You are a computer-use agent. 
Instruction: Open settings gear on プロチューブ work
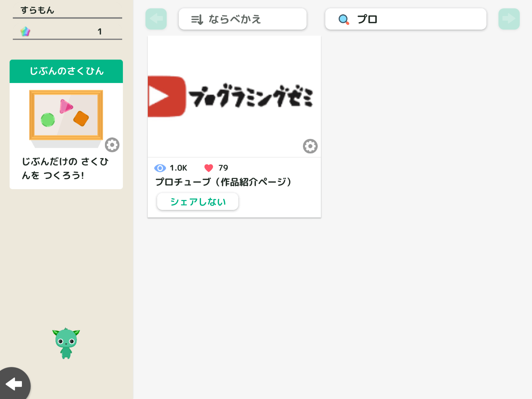pyautogui.click(x=310, y=146)
